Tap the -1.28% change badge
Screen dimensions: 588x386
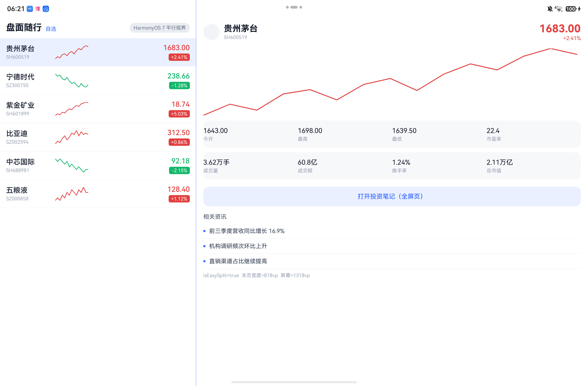click(179, 86)
